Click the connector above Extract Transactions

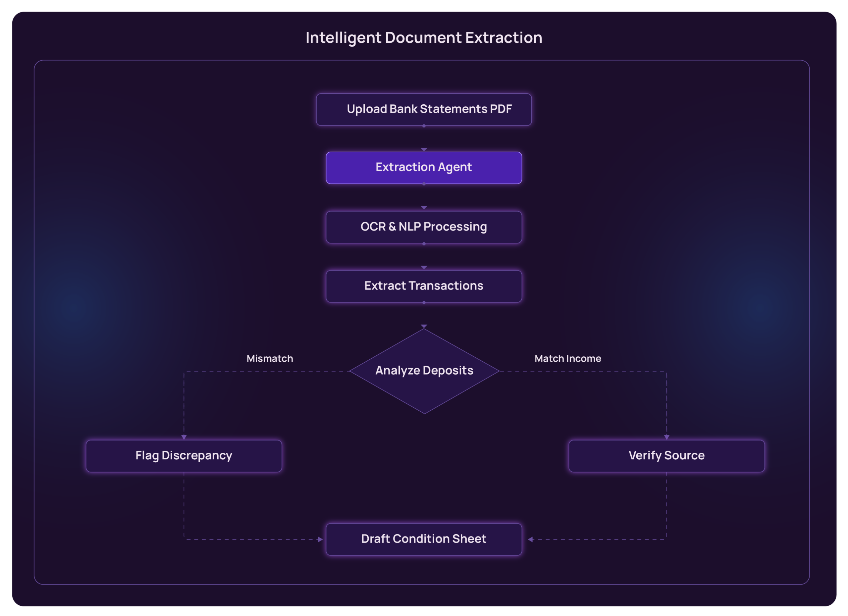click(x=424, y=257)
